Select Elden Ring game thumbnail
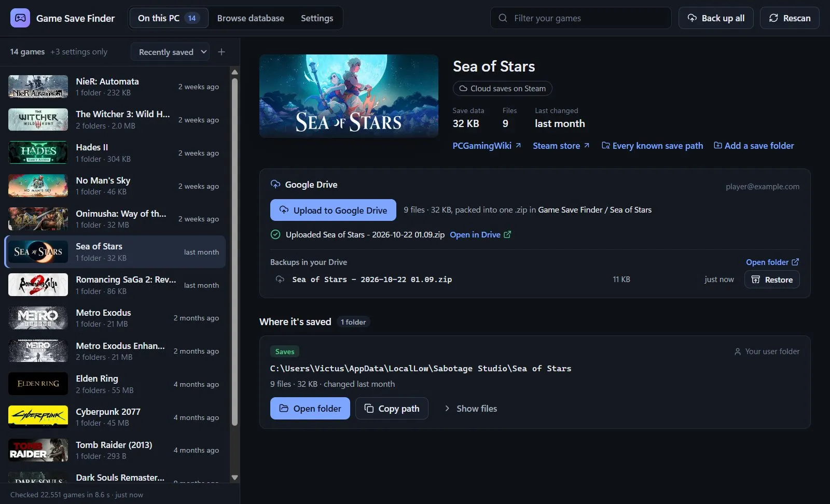 [38, 384]
